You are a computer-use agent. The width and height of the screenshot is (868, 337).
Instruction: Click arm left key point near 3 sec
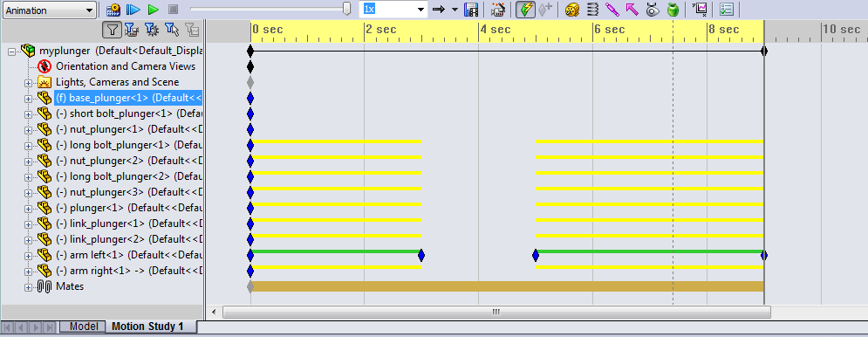[421, 256]
